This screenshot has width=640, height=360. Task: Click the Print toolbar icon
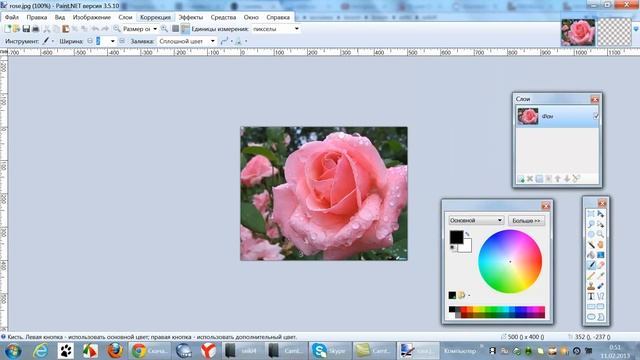click(36, 29)
